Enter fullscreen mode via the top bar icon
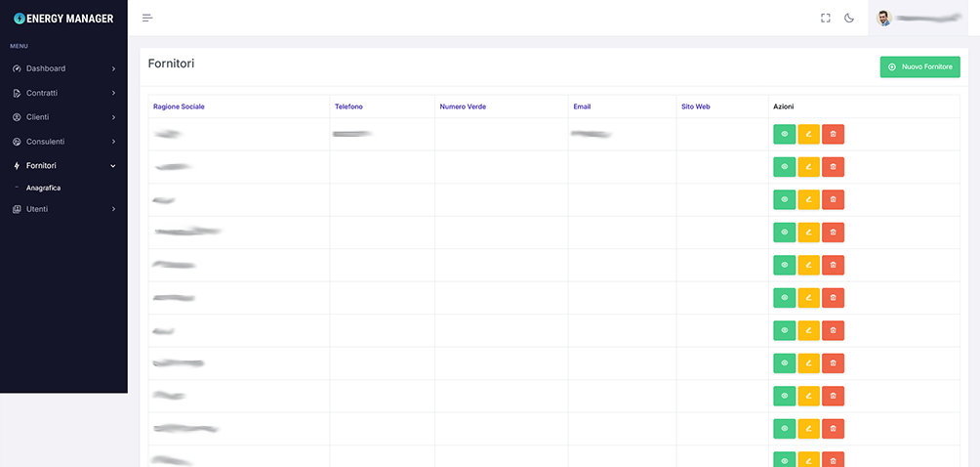This screenshot has height=467, width=980. click(x=826, y=19)
